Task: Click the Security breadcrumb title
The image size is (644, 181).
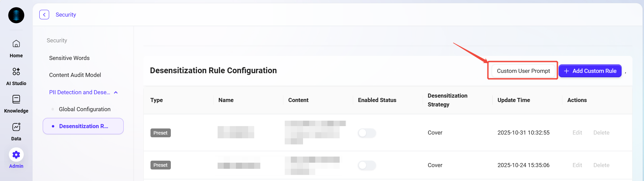Action: [66, 15]
